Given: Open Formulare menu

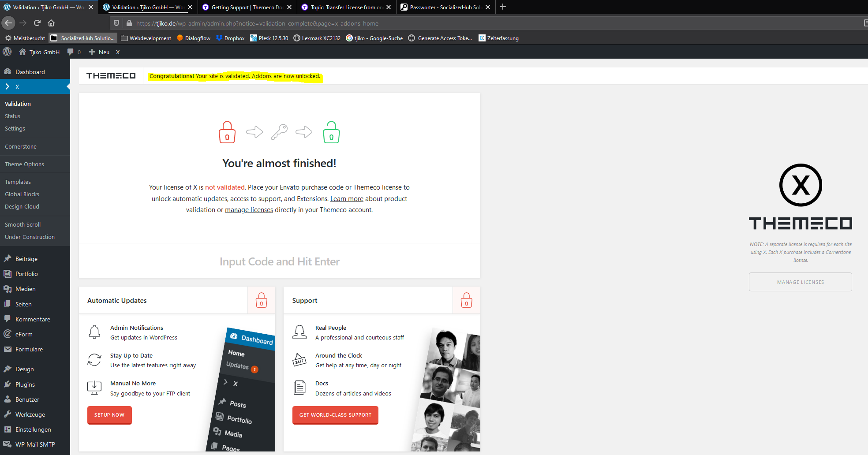Looking at the screenshot, I should point(35,349).
